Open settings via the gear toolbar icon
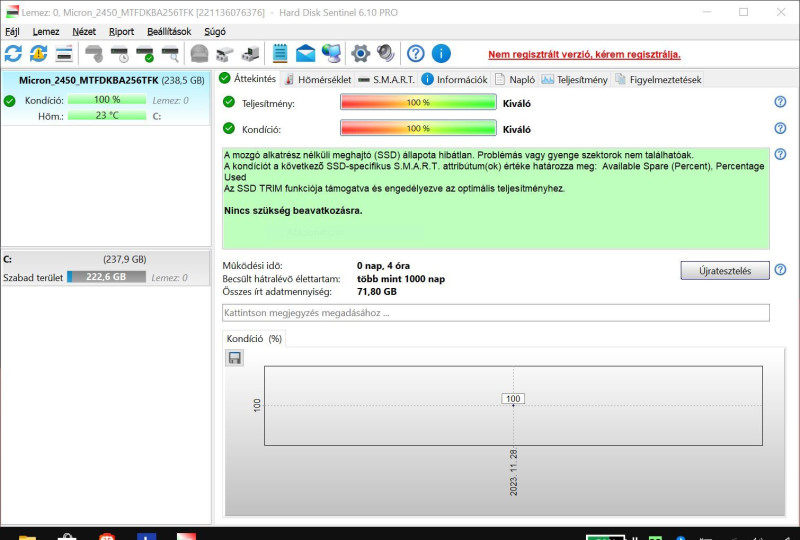This screenshot has height=540, width=800. pos(360,53)
